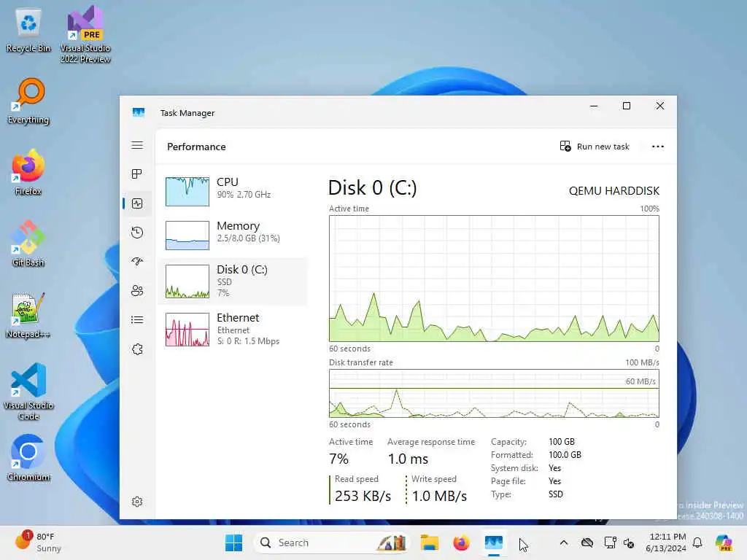This screenshot has height=560, width=747.
Task: Click the Capacity 100 GB value
Action: (562, 442)
